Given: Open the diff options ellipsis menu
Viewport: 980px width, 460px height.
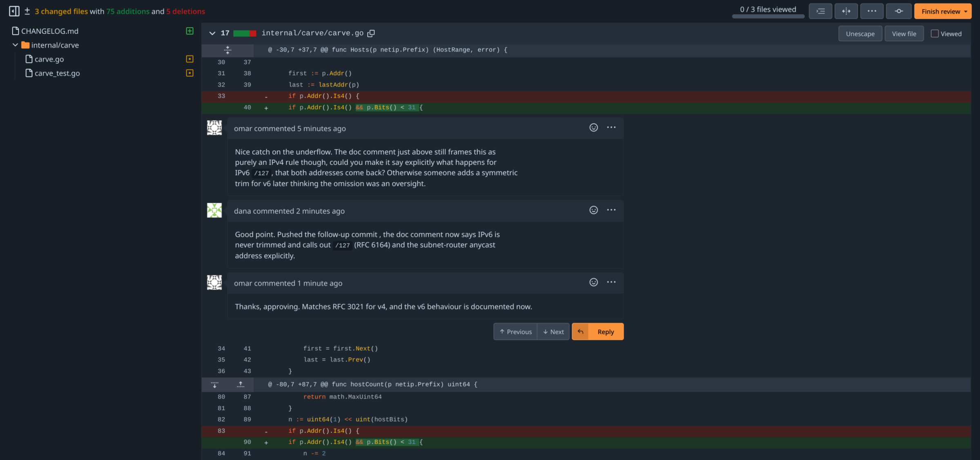Looking at the screenshot, I should (872, 11).
